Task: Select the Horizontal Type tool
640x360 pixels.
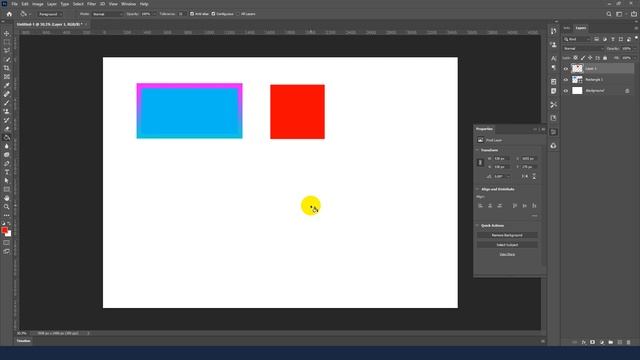Action: point(7,172)
